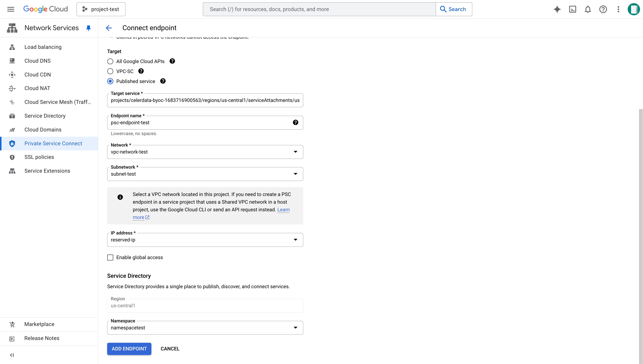Follow the Learn more link
This screenshot has height=364, width=643.
[x=283, y=210]
